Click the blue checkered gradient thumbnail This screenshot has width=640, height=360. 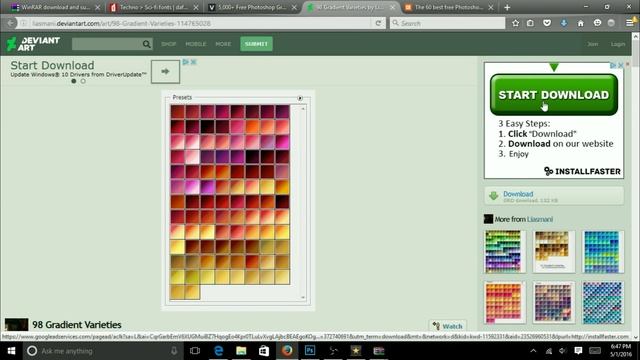603,302
